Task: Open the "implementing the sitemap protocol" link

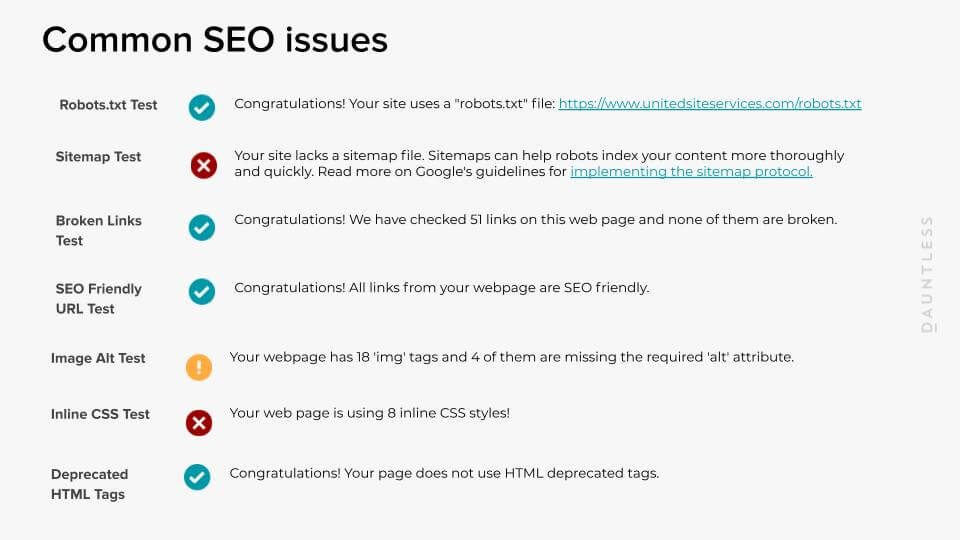Action: [x=691, y=172]
